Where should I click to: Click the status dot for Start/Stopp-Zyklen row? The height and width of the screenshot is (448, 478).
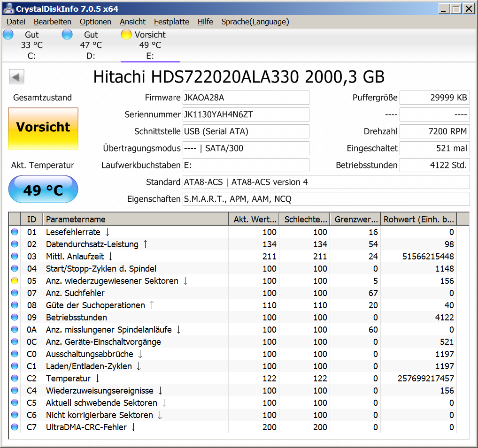point(15,268)
